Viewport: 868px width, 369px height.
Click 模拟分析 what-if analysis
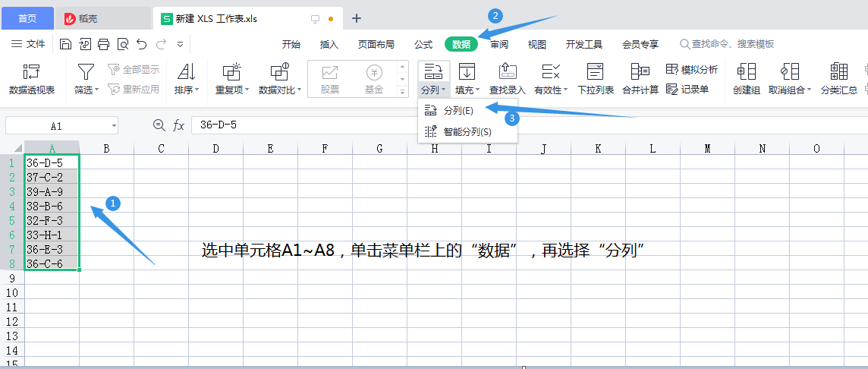click(x=692, y=69)
